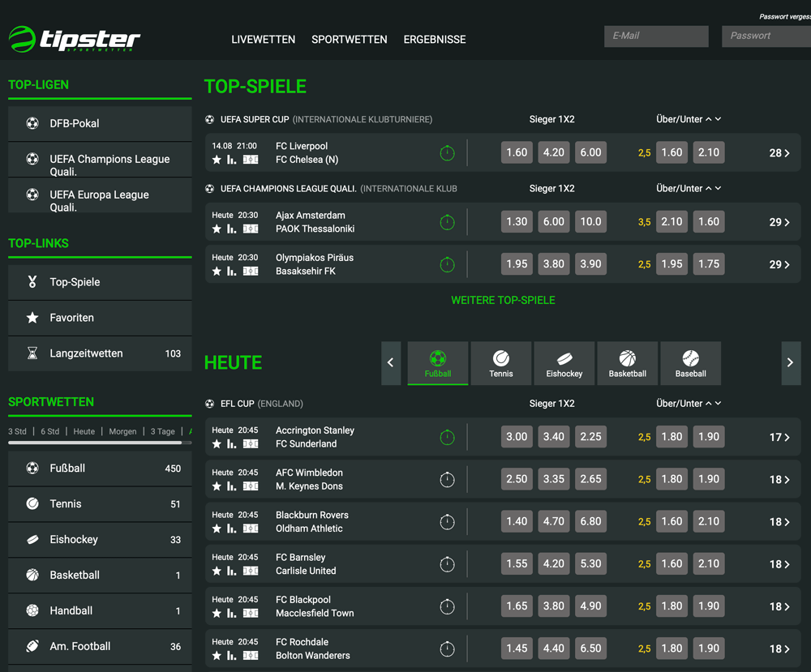Click the green live clock on Liverpool match
The image size is (811, 672).
(x=448, y=153)
